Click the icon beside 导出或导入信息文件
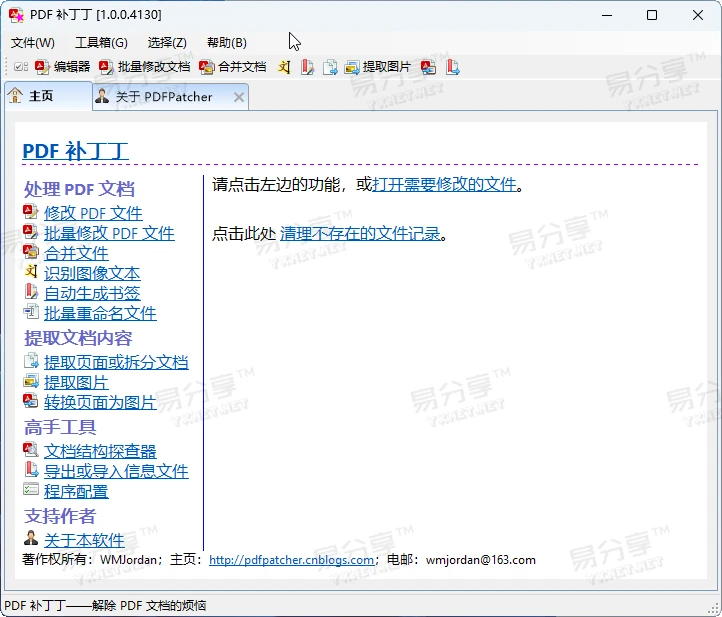The height and width of the screenshot is (617, 722). tap(31, 469)
